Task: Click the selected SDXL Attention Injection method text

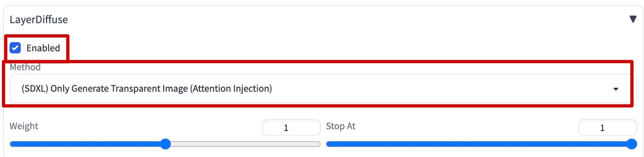Action: 147,89
